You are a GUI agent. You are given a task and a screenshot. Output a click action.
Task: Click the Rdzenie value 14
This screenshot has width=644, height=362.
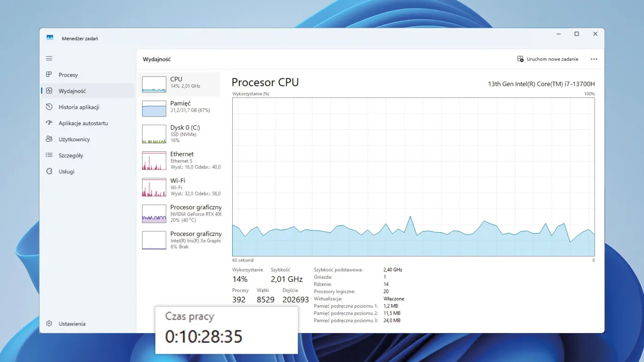tap(386, 284)
